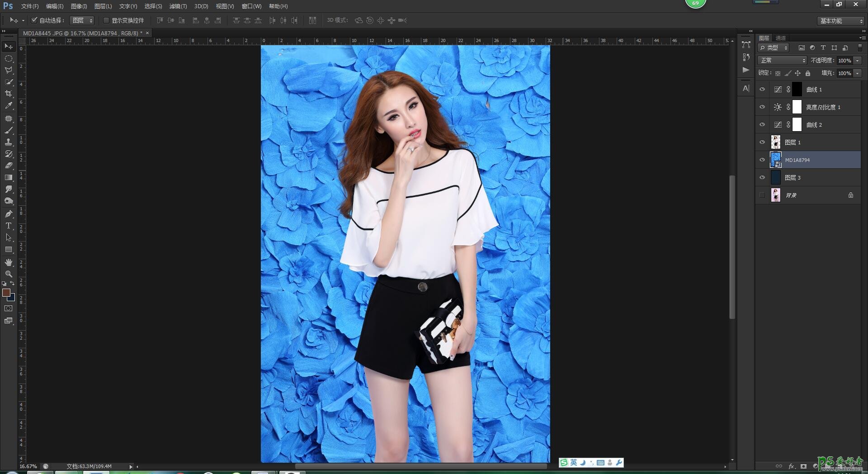This screenshot has width=868, height=474.
Task: Hide the 图层 1 layer
Action: (x=762, y=142)
